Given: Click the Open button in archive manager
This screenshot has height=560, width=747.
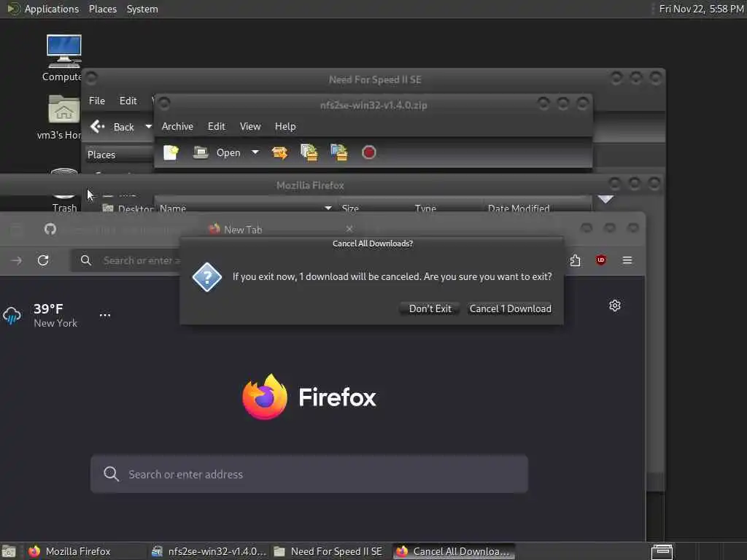Looking at the screenshot, I should coord(217,152).
